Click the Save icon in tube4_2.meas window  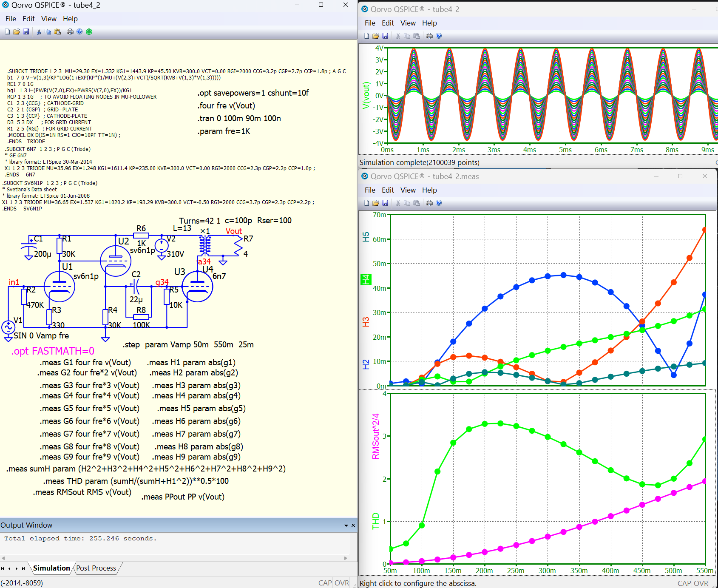click(x=385, y=203)
